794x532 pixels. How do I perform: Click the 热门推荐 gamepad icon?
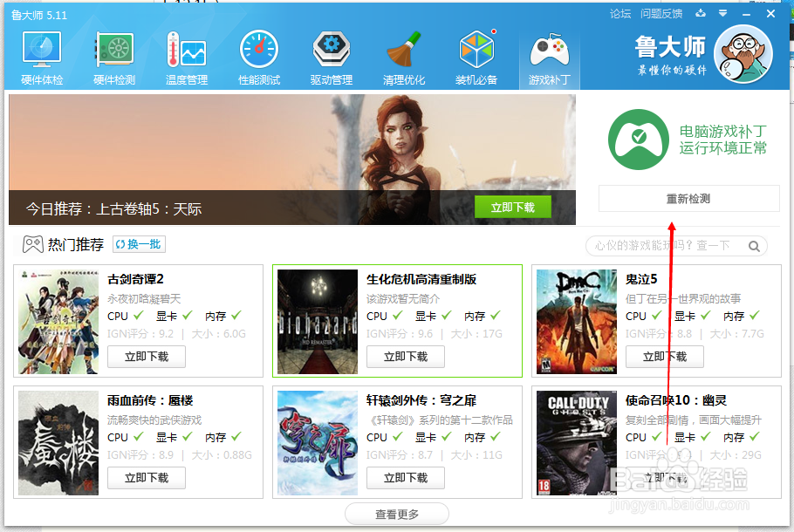(33, 244)
